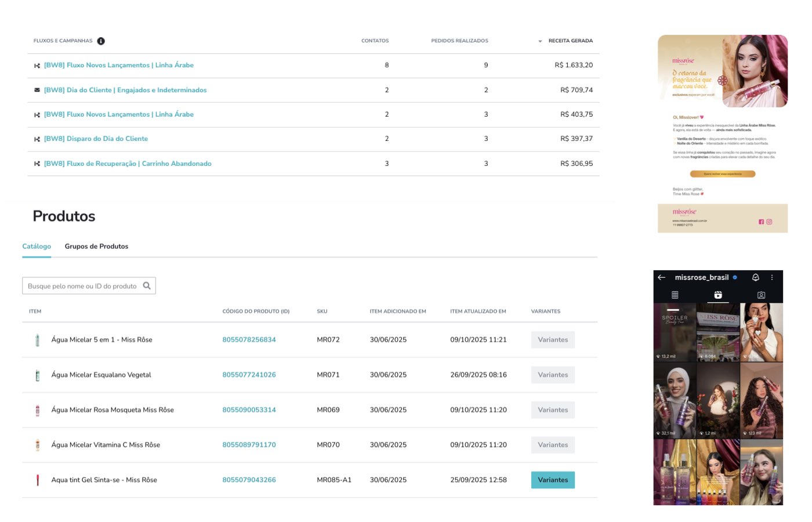Open product ID 8055089791170
The width and height of the screenshot is (812, 522).
[x=249, y=445]
